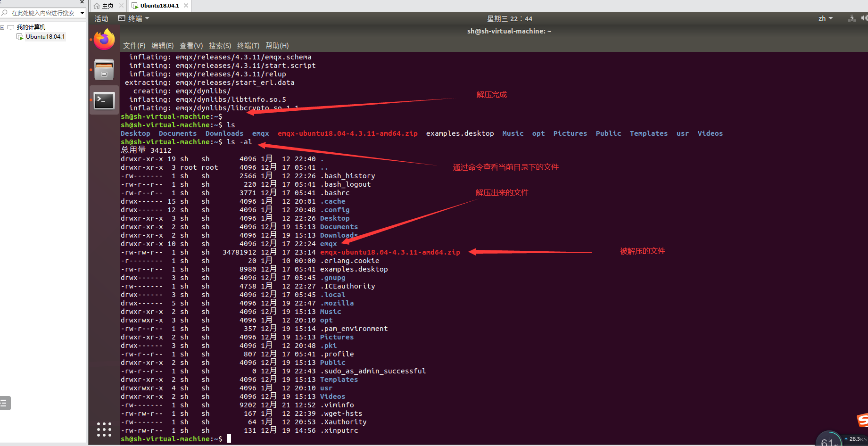
Task: Click the .xinputrc file name
Action: [x=339, y=430]
